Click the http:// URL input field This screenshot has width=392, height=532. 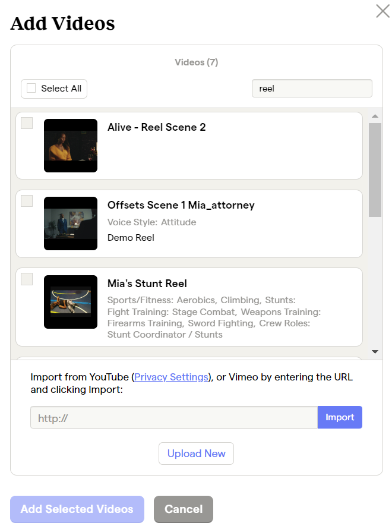pos(174,417)
